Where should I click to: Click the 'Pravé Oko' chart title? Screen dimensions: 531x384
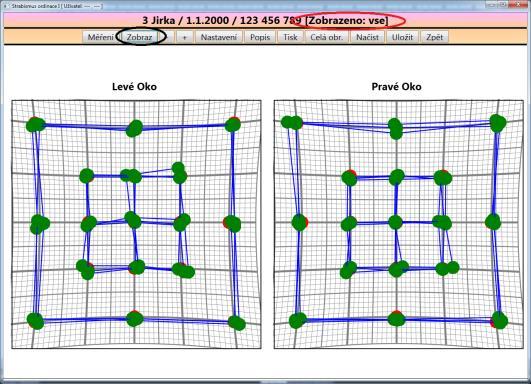pyautogui.click(x=397, y=87)
